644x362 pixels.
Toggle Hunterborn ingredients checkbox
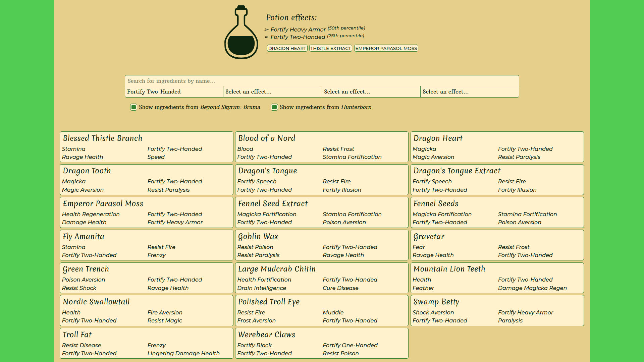[x=274, y=107]
